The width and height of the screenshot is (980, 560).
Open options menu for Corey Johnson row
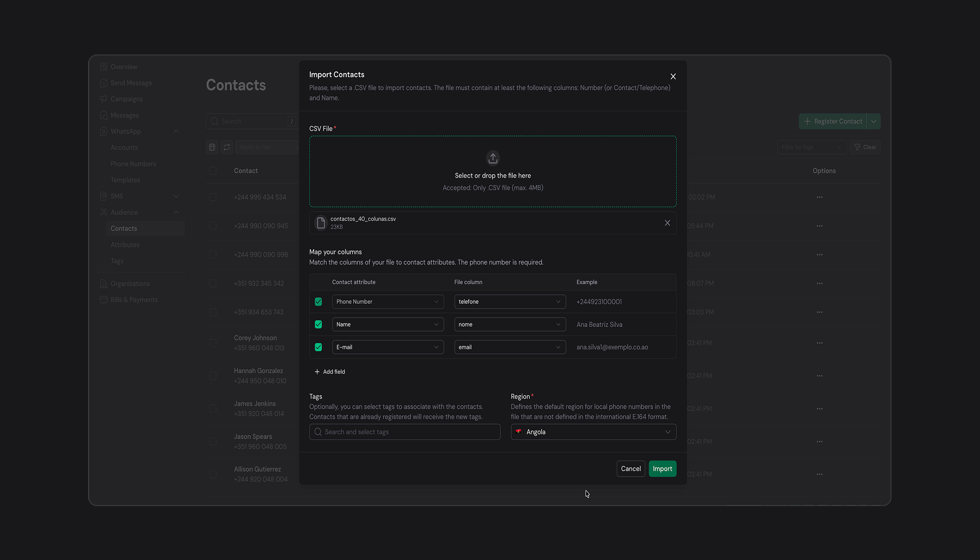coord(819,343)
